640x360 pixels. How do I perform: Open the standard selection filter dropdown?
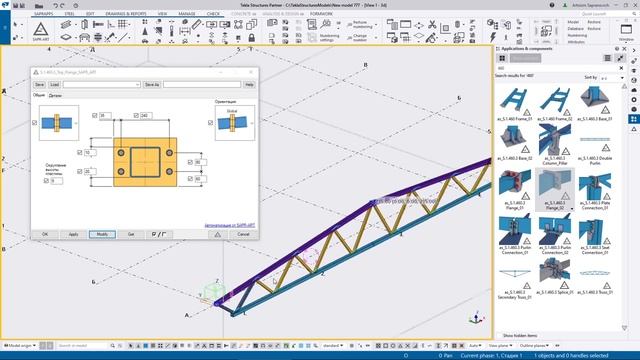(333, 346)
